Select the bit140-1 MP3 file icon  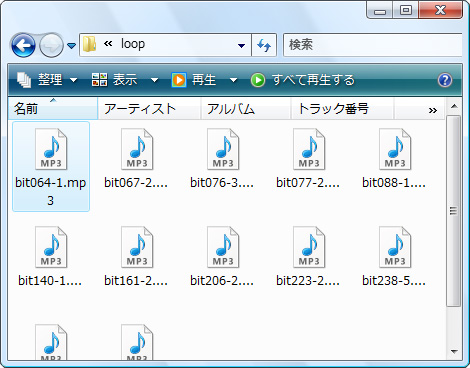pyautogui.click(x=51, y=247)
